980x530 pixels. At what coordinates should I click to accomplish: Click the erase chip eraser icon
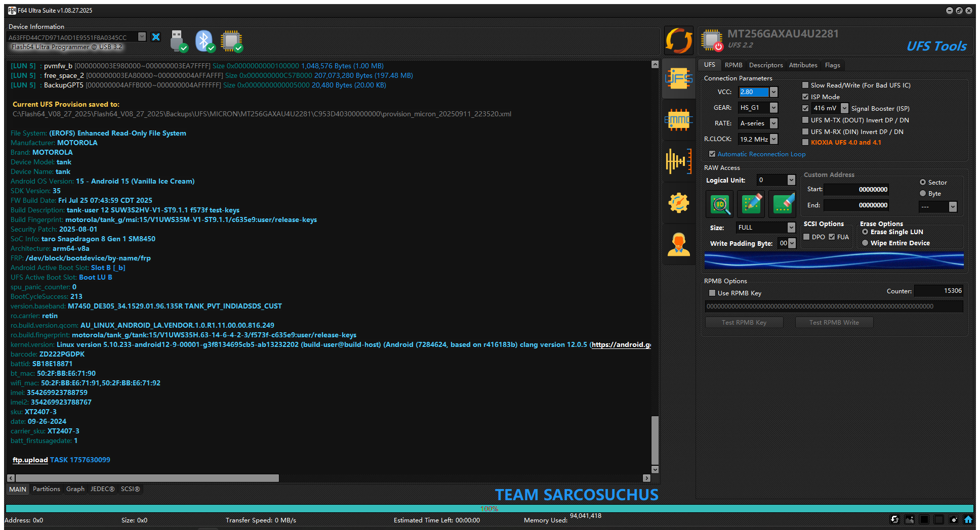click(x=783, y=204)
